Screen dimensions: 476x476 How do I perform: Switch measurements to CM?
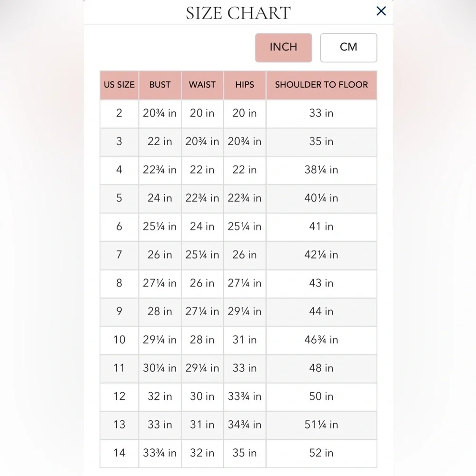point(348,48)
